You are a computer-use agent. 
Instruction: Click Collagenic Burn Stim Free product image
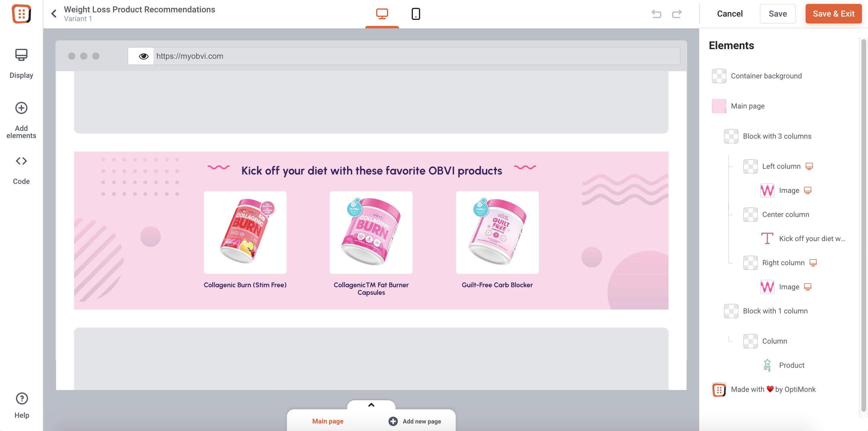click(245, 232)
